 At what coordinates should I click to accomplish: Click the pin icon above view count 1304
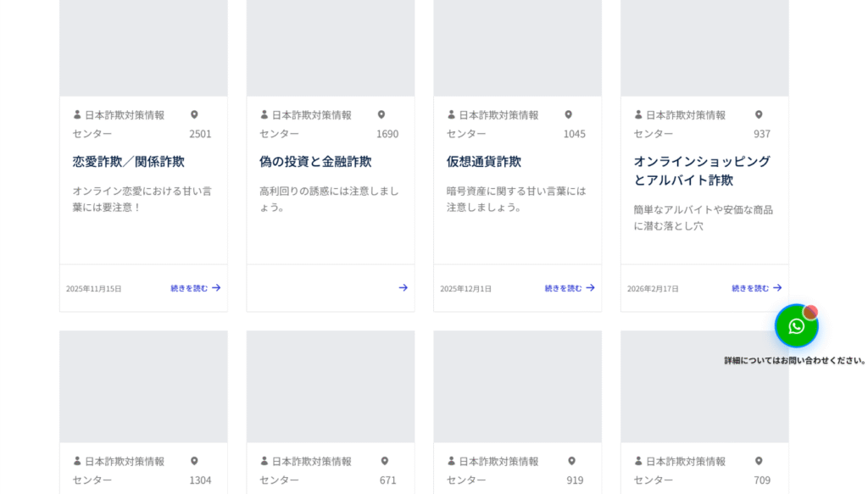pyautogui.click(x=194, y=461)
